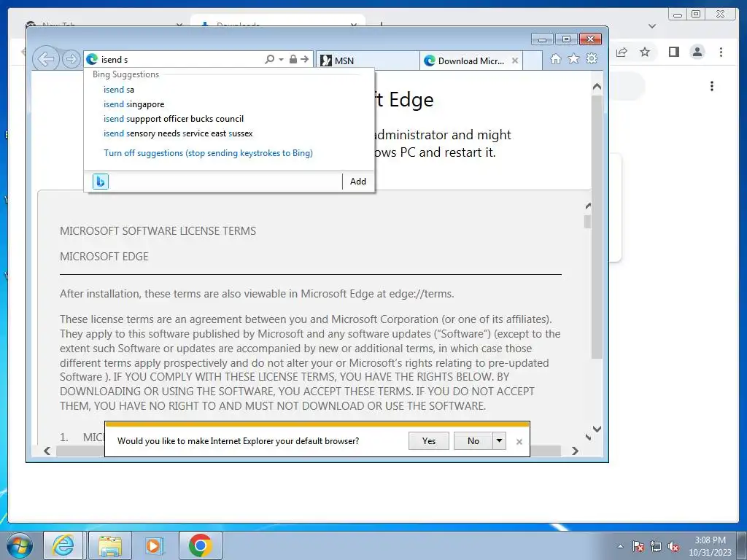Screen dimensions: 747x560
Task: Show hidden system tray icons arrow
Action: pos(620,546)
